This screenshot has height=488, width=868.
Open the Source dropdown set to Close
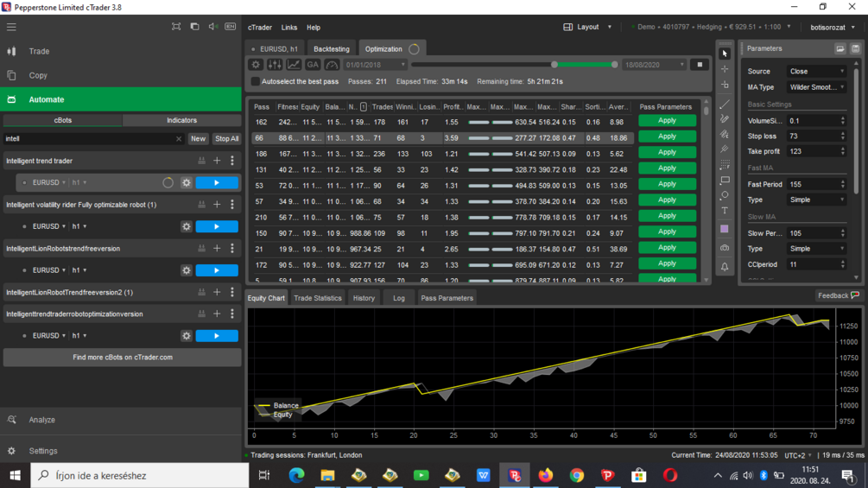[816, 72]
